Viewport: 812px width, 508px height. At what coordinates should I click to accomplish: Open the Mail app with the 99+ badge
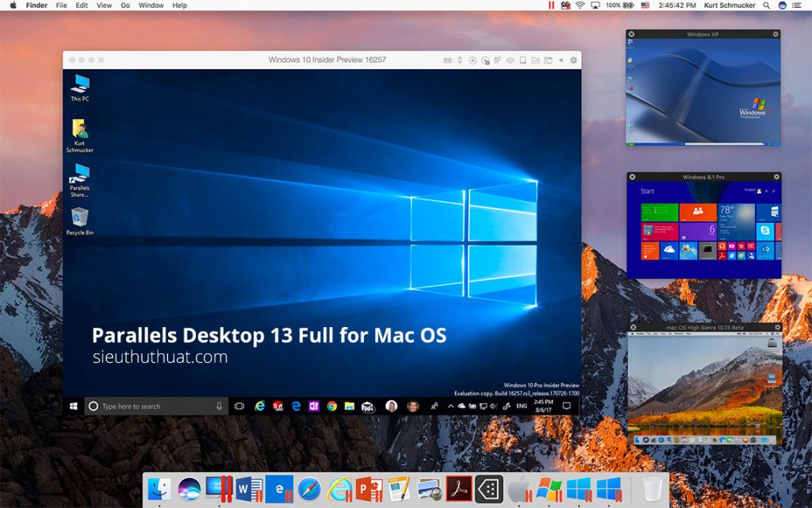tap(368, 407)
